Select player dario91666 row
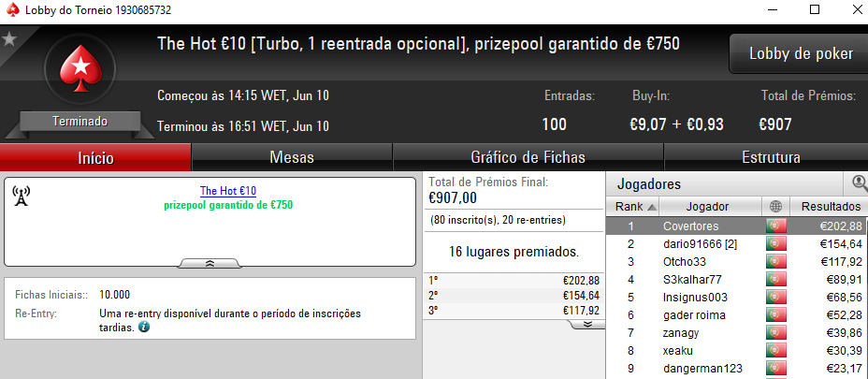The height and width of the screenshot is (379, 868). pyautogui.click(x=737, y=244)
